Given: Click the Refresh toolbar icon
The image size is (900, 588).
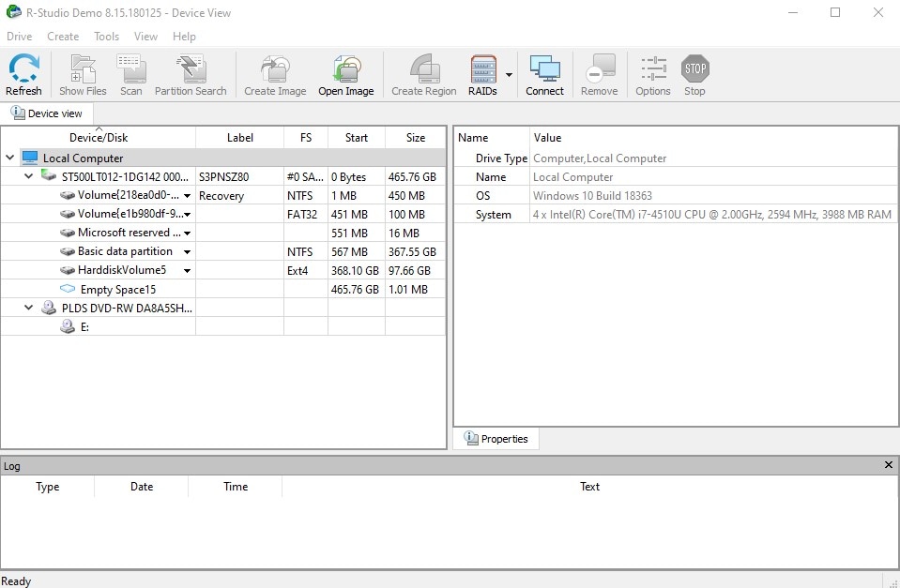Looking at the screenshot, I should 23,68.
